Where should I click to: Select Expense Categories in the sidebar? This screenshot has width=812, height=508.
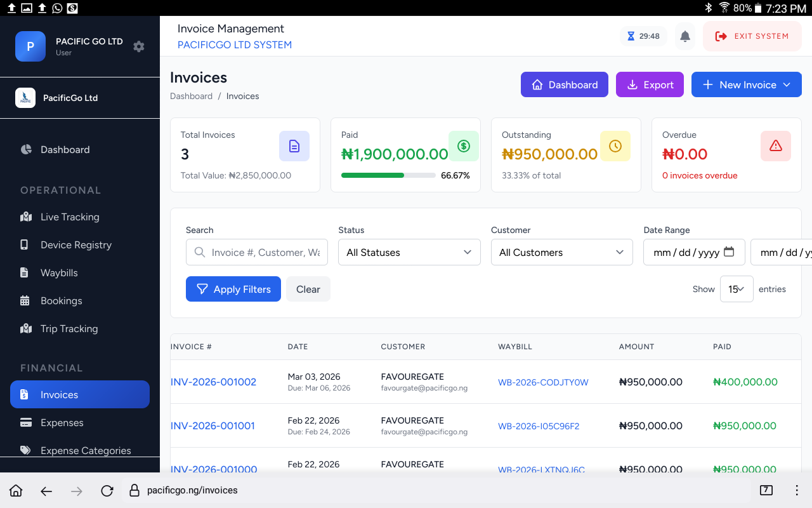[85, 450]
